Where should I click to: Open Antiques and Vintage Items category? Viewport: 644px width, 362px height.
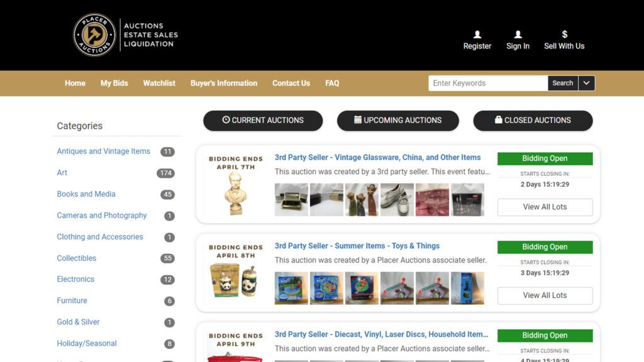[104, 151]
